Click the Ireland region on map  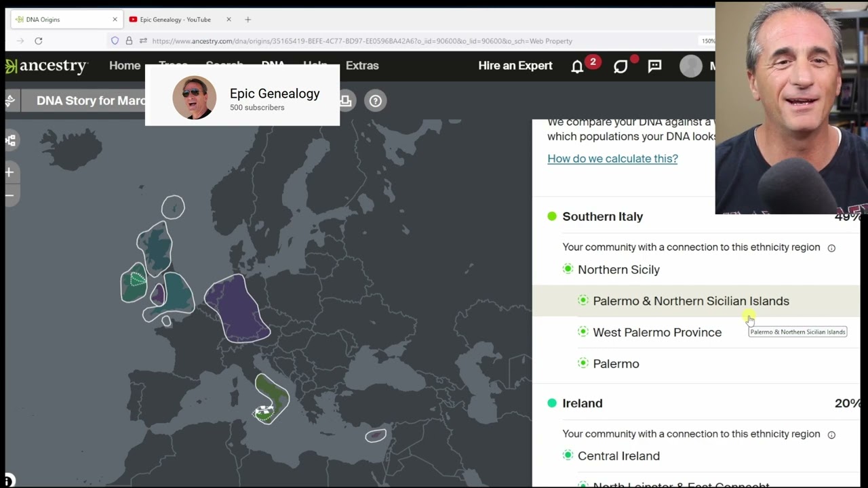click(x=134, y=283)
